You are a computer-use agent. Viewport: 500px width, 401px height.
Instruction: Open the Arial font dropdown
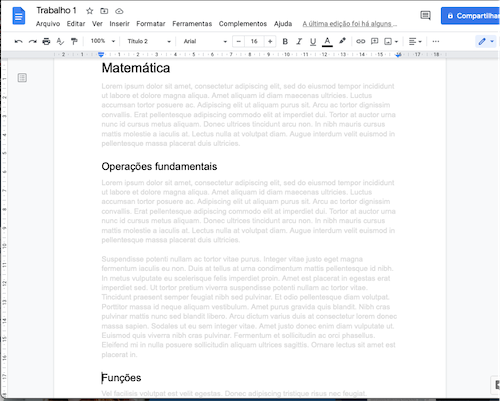(x=205, y=41)
